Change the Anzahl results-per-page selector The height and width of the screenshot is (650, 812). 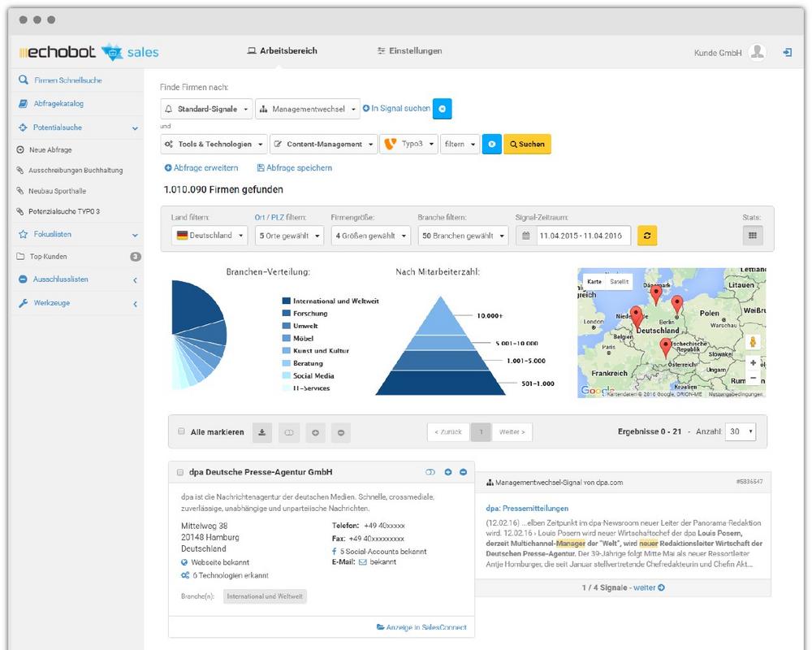741,431
